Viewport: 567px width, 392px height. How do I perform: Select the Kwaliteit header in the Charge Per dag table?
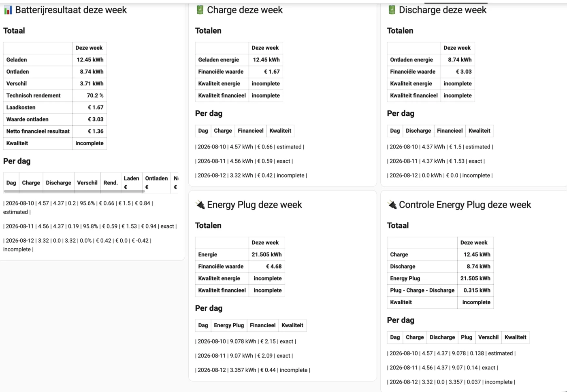[x=280, y=131]
